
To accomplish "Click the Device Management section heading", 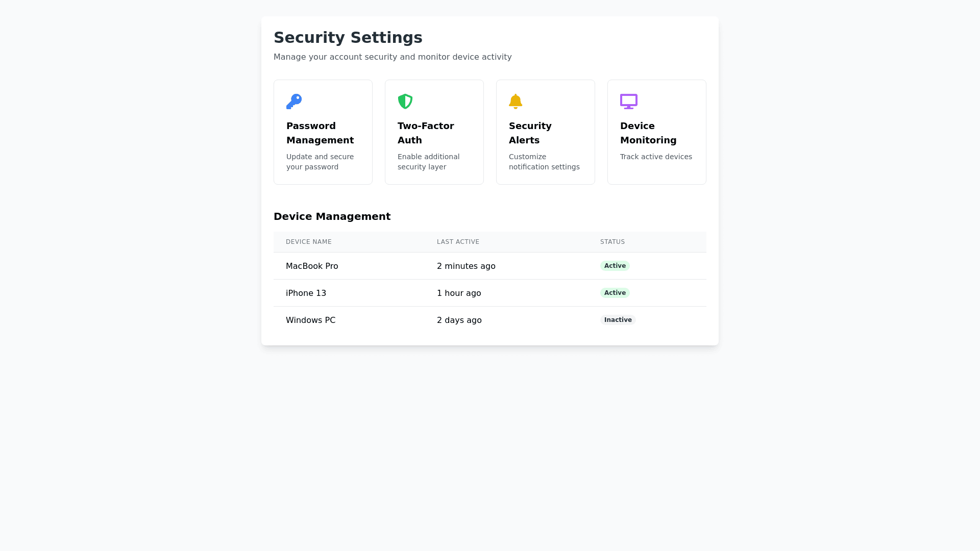I will [332, 216].
